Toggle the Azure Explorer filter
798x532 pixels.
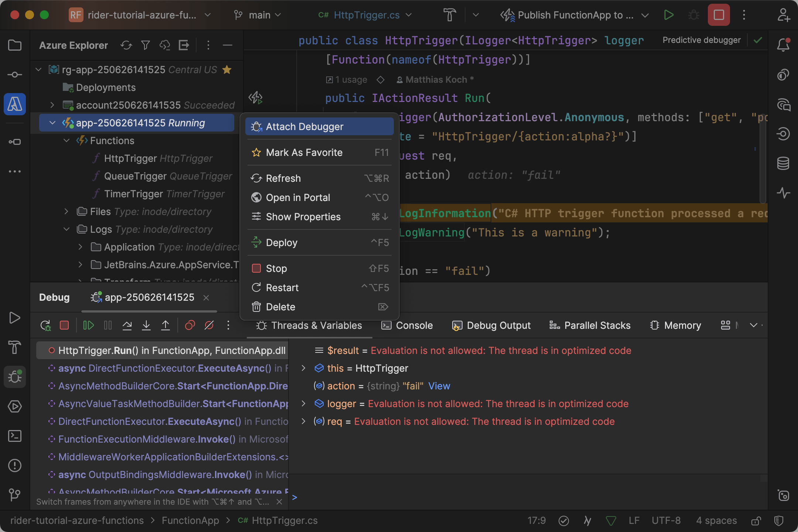point(146,45)
